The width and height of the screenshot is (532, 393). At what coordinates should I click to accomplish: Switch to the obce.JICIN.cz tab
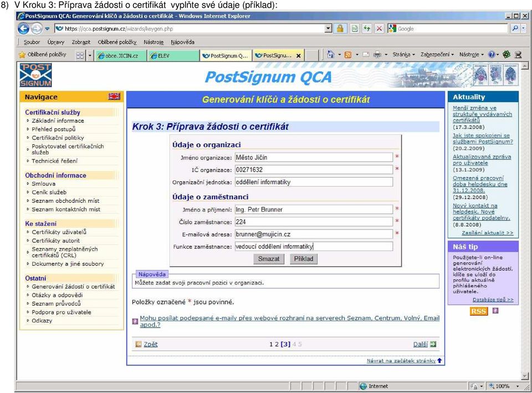pos(121,55)
